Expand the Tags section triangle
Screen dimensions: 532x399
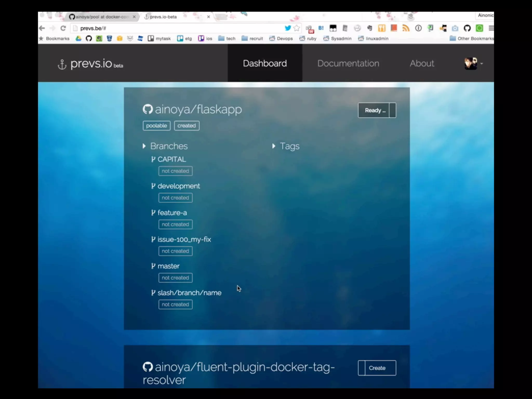(274, 146)
